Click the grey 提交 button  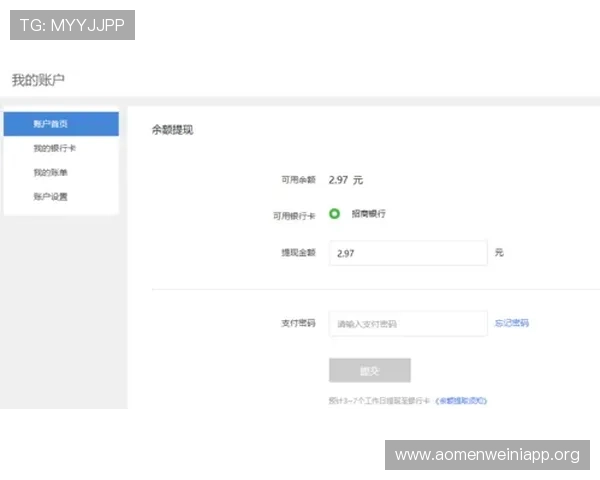point(370,370)
